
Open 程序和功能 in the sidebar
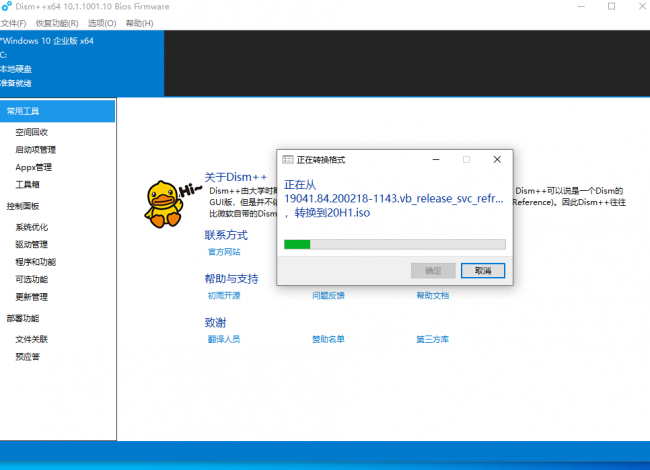coord(36,262)
